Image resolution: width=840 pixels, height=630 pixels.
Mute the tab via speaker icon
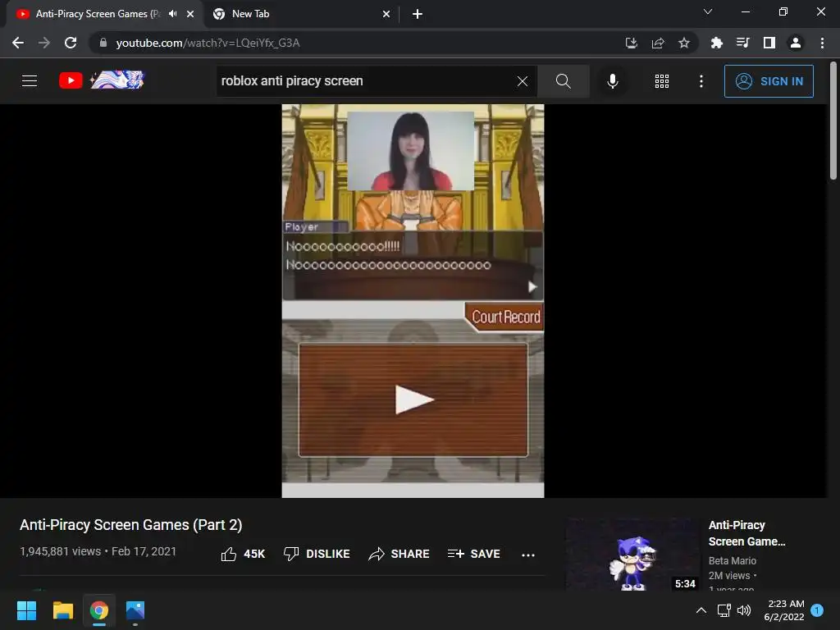click(172, 14)
